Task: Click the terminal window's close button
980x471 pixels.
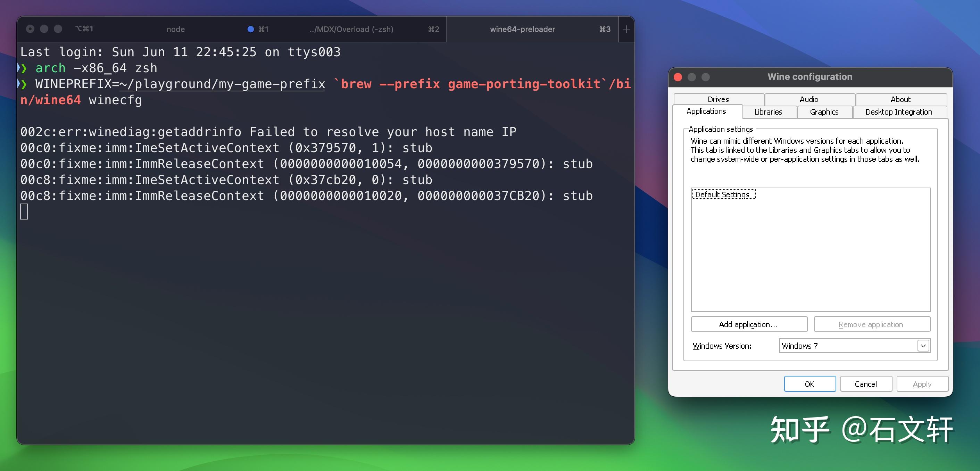Action: click(31, 29)
